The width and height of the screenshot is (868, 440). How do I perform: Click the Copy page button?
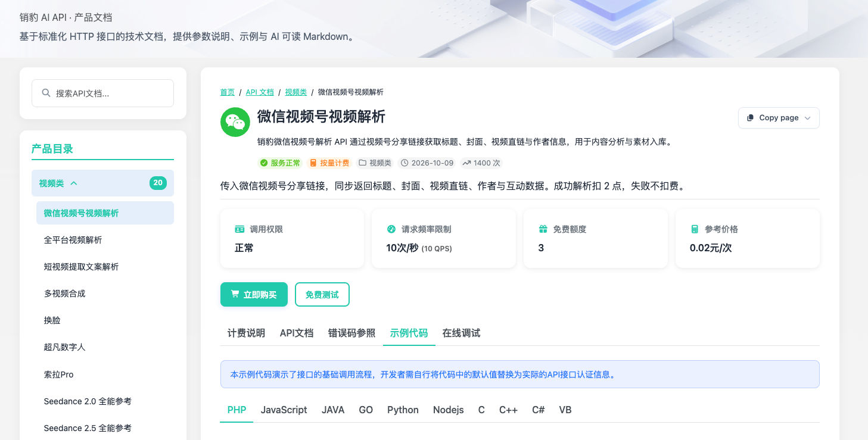coord(779,118)
